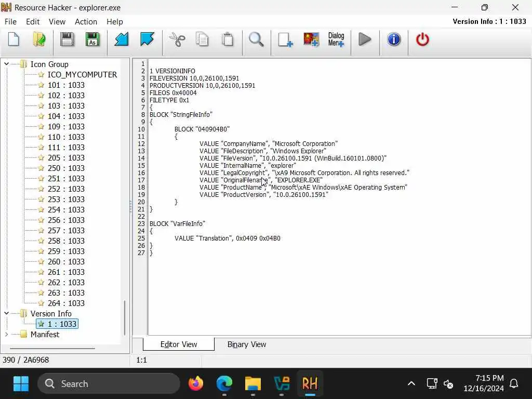The height and width of the screenshot is (399, 532).
Task: Click the New blank script toolbar icon
Action: tap(14, 39)
